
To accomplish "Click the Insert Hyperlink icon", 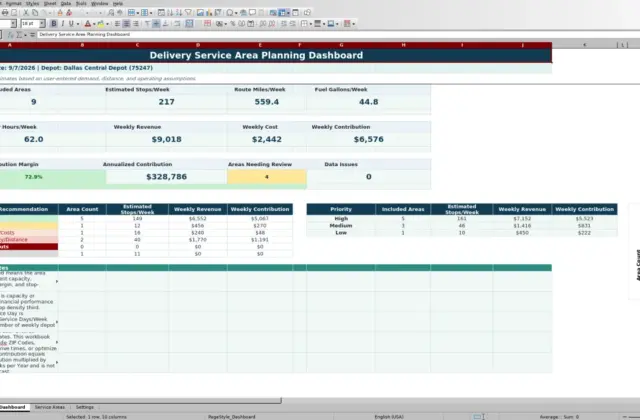I will point(243,13).
